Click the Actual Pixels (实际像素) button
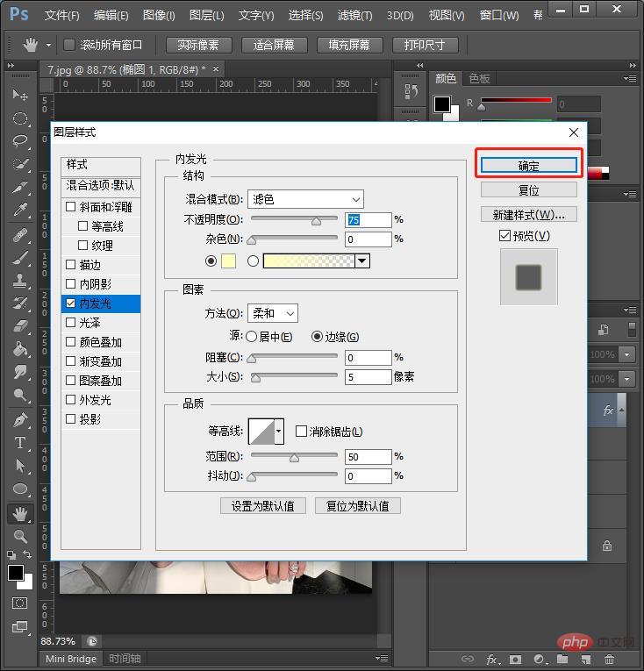This screenshot has height=671, width=644. point(198,45)
